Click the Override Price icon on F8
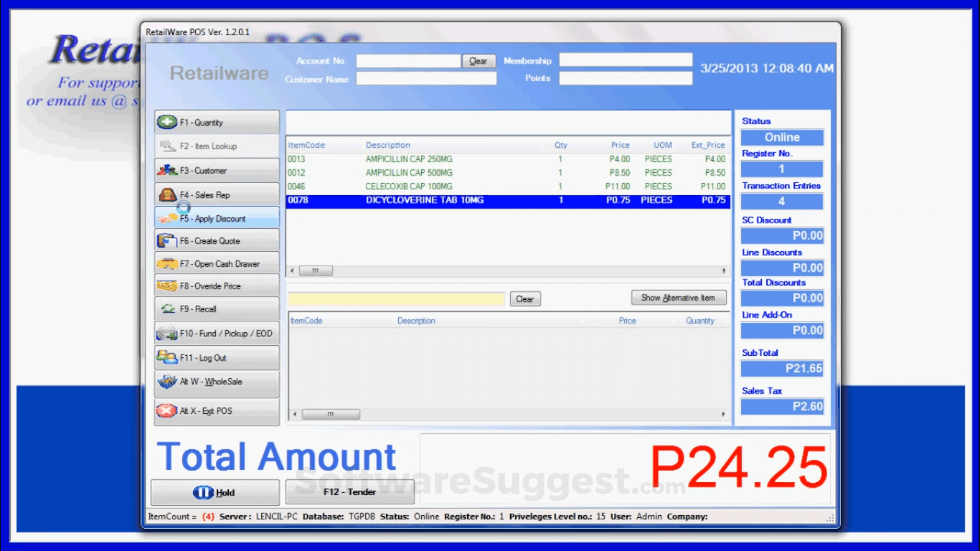The image size is (980, 551). (167, 286)
